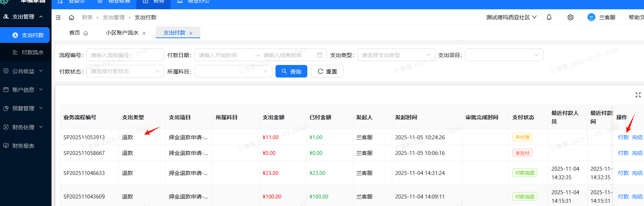Open the 支出类型 dropdown
The image size is (644, 206).
coord(396,55)
